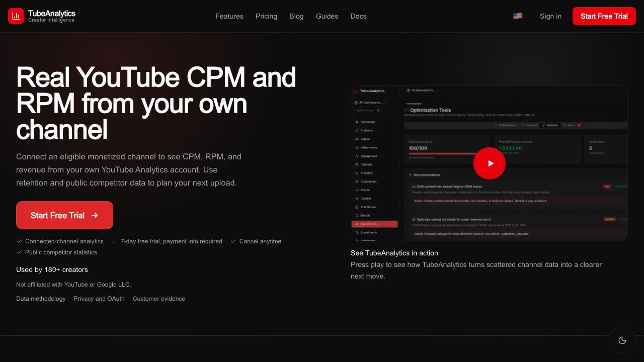Image resolution: width=644 pixels, height=362 pixels.
Task: Click the Sign in link
Action: (550, 16)
